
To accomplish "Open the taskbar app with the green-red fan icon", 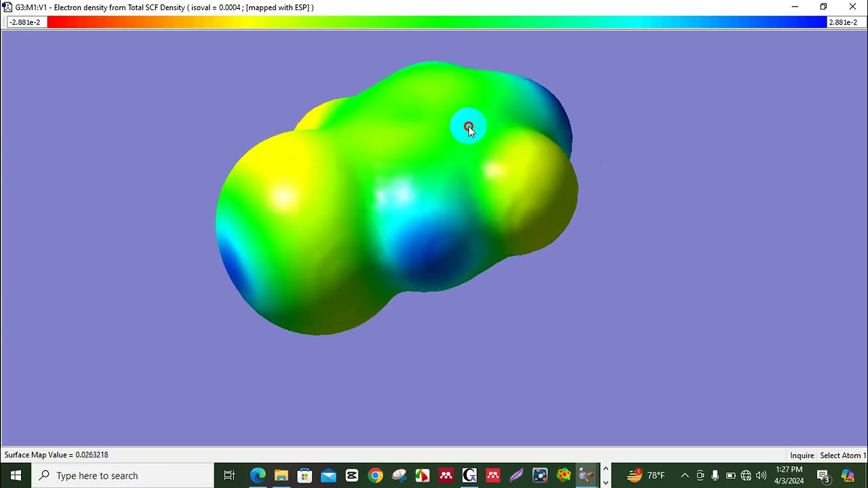I will tap(422, 476).
